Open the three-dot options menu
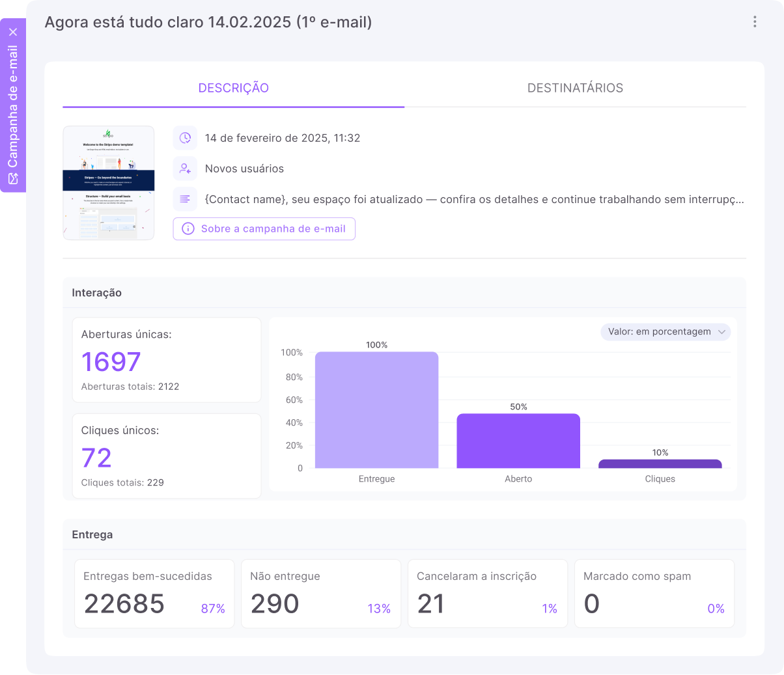 click(755, 21)
